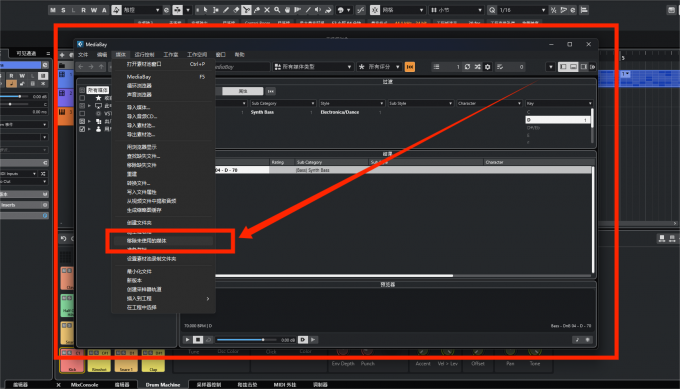Toggle global Solo S button in toolbar

(x=63, y=10)
